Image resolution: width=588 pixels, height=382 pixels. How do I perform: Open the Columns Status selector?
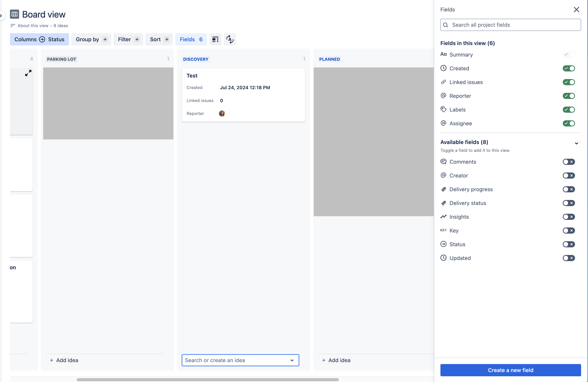pos(39,40)
